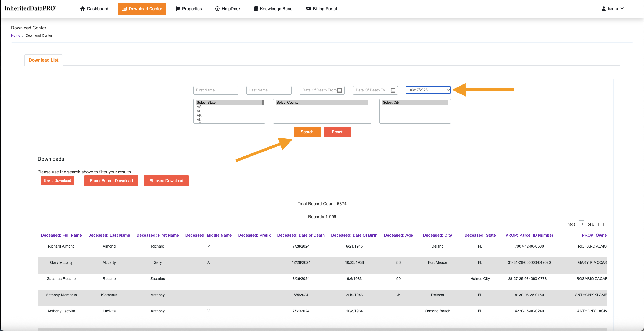Click the Stacked Download button

[x=166, y=180]
